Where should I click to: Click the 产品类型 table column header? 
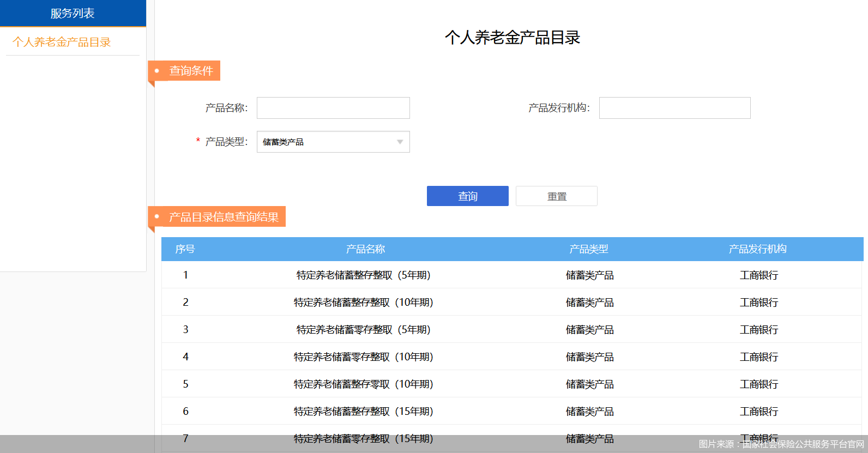pos(589,249)
